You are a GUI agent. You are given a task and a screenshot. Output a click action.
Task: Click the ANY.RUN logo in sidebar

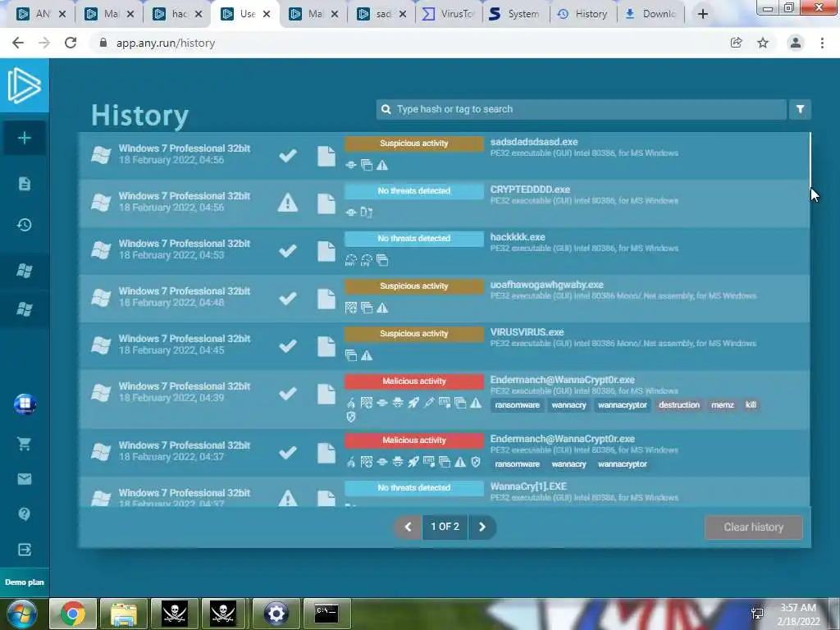[x=24, y=85]
